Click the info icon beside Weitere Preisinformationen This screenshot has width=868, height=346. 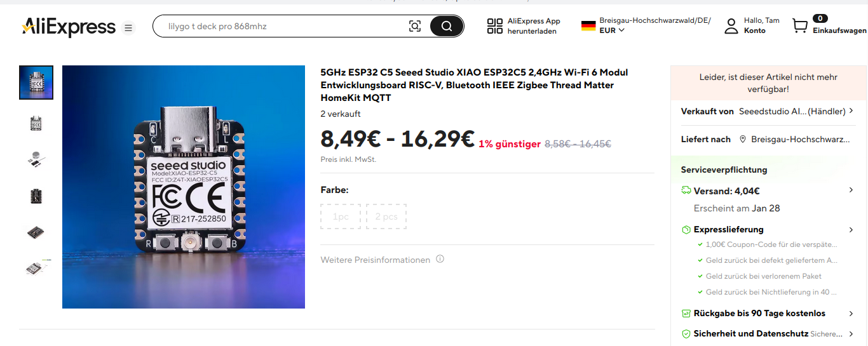pyautogui.click(x=440, y=259)
